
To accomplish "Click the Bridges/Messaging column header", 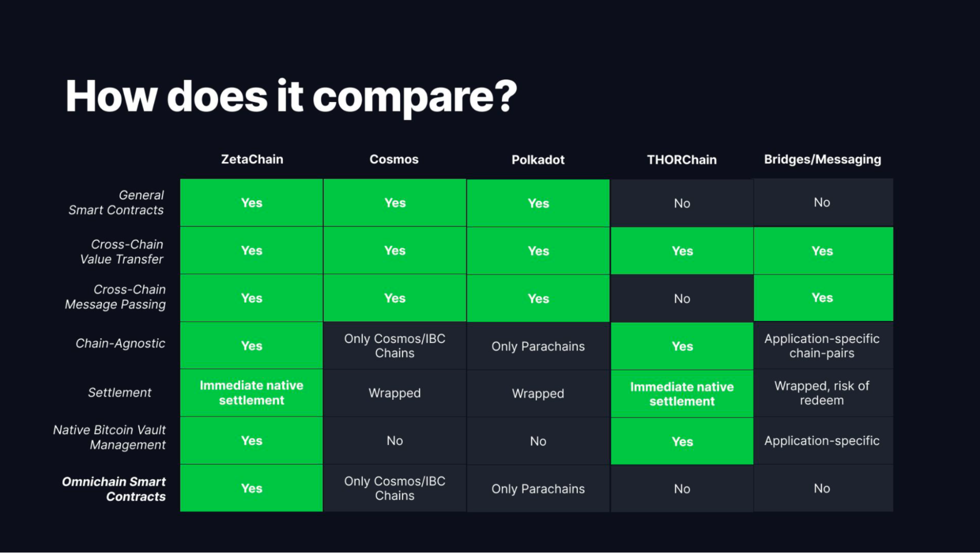I will (823, 159).
